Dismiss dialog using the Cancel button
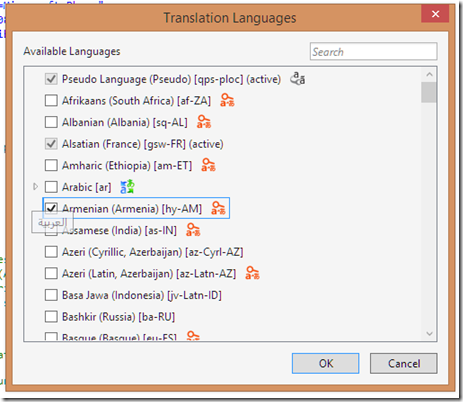463x402 pixels. (404, 363)
